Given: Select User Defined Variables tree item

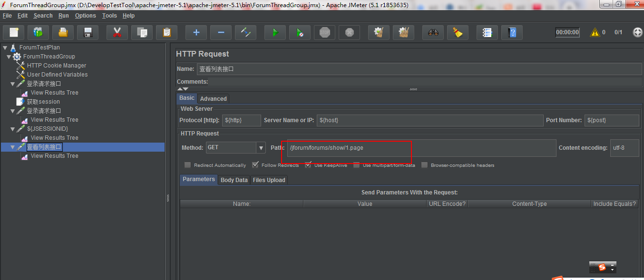Looking at the screenshot, I should pyautogui.click(x=57, y=75).
